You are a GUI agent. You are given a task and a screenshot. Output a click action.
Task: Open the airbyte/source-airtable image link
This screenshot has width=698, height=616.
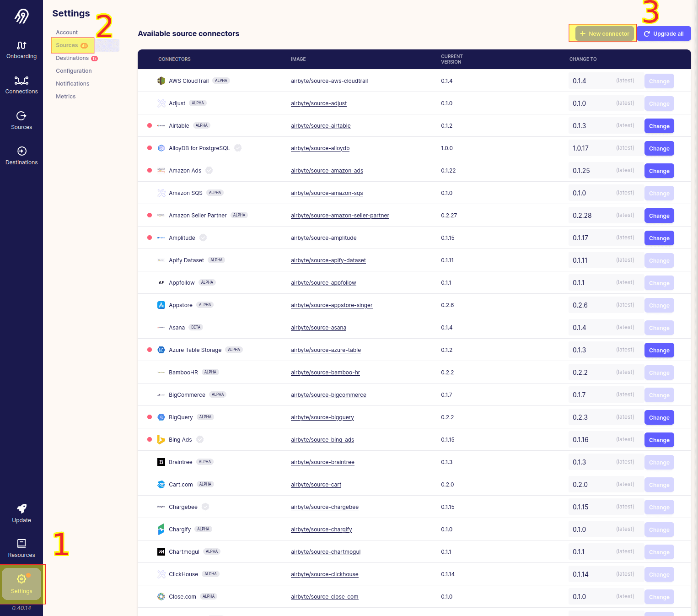(x=321, y=126)
